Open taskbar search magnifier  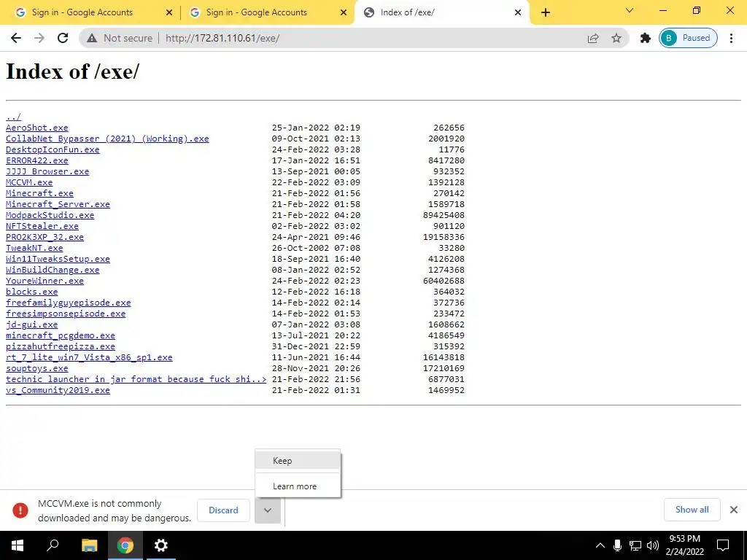[53, 545]
